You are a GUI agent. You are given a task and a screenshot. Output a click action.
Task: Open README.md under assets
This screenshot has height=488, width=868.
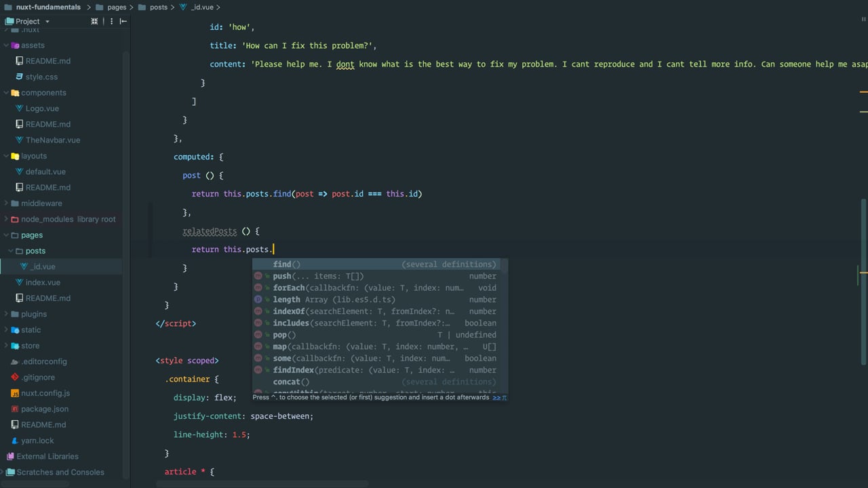coord(47,61)
